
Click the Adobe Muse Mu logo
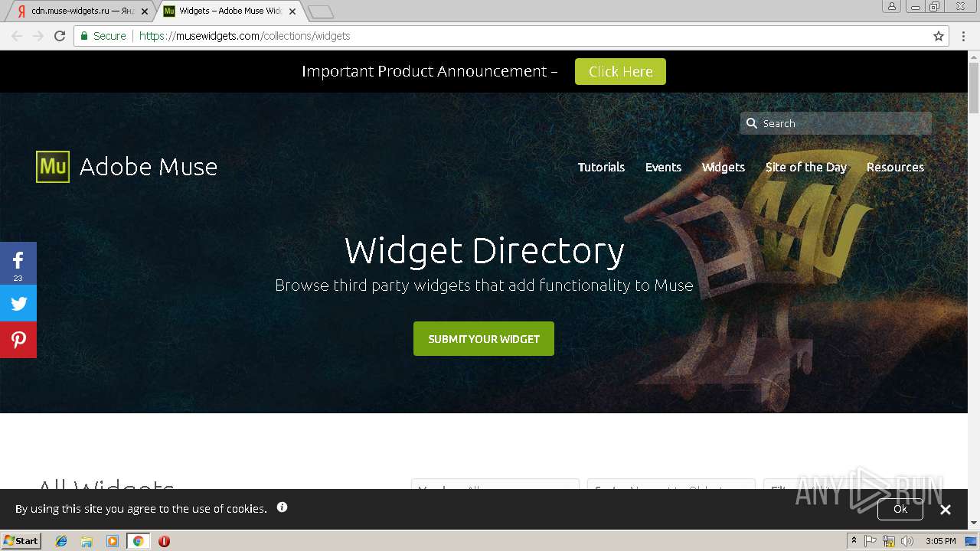[x=53, y=167]
